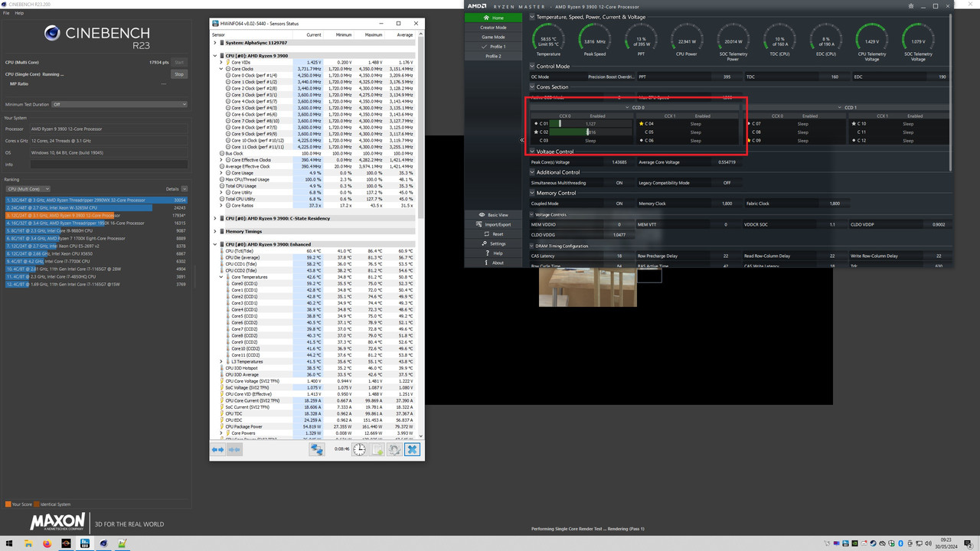Viewport: 980px width, 551px height.
Task: Click the HWiNFO shrink-columns arrows icon
Action: [234, 450]
